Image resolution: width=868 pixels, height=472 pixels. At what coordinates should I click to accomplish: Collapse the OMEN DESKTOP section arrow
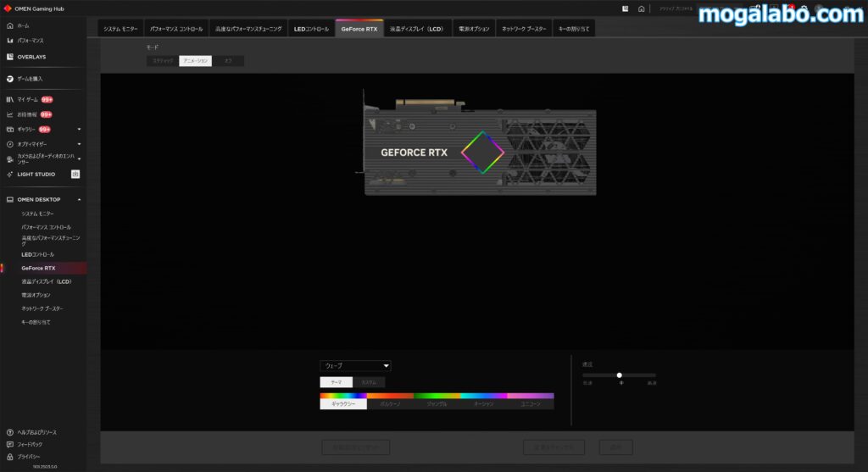pyautogui.click(x=79, y=199)
